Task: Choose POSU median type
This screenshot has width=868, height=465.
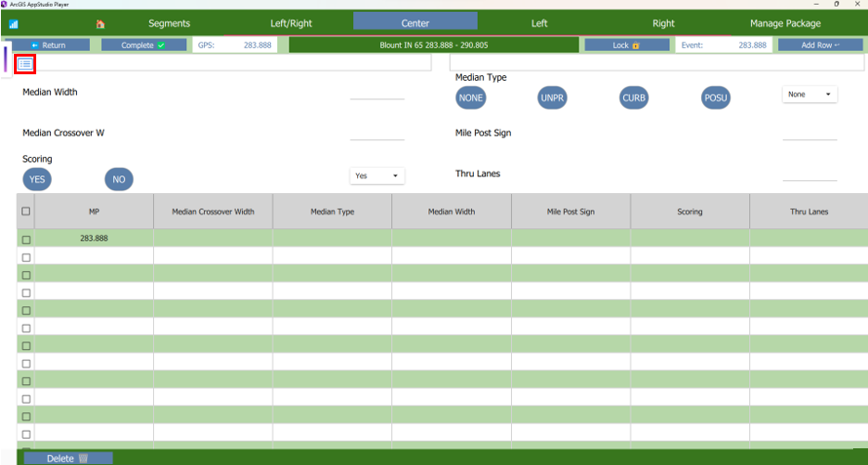Action: pos(716,97)
